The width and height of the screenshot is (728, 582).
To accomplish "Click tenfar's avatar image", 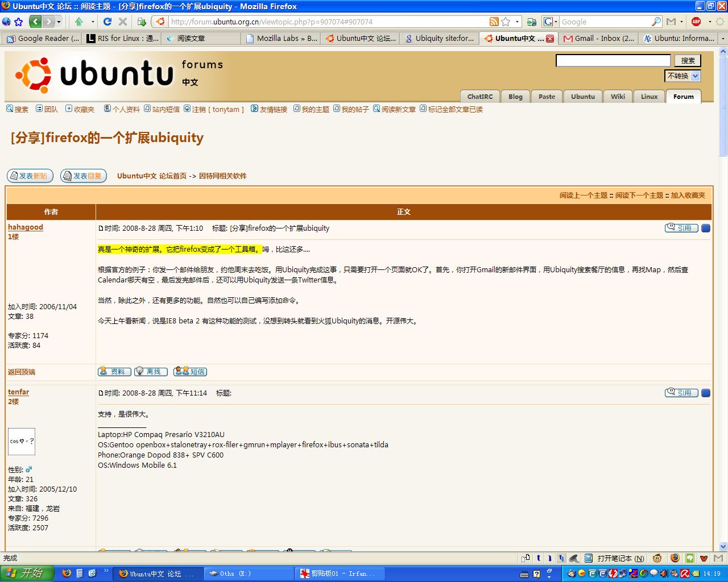I will tap(22, 442).
